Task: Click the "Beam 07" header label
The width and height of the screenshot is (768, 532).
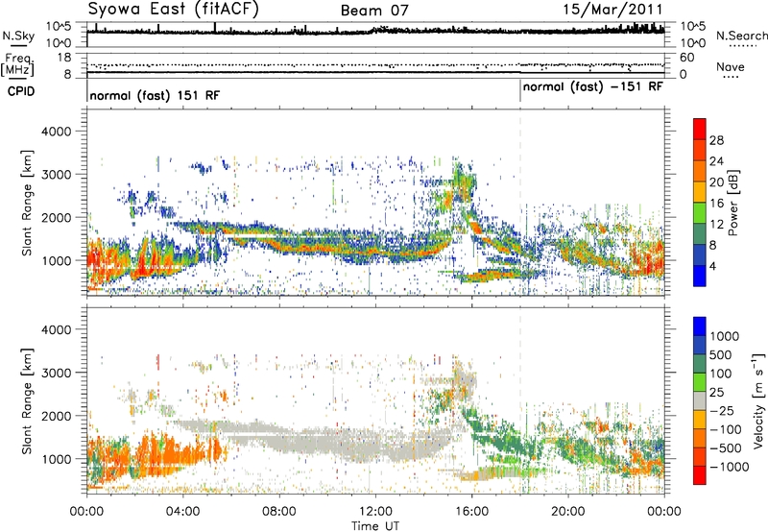Action: coord(374,11)
